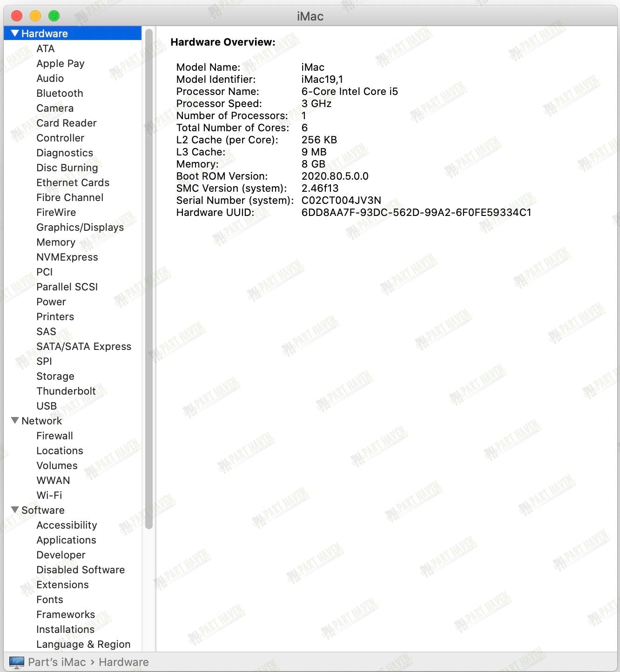Click the sidebar vertical scrollbar
The height and width of the screenshot is (672, 620).
click(149, 279)
